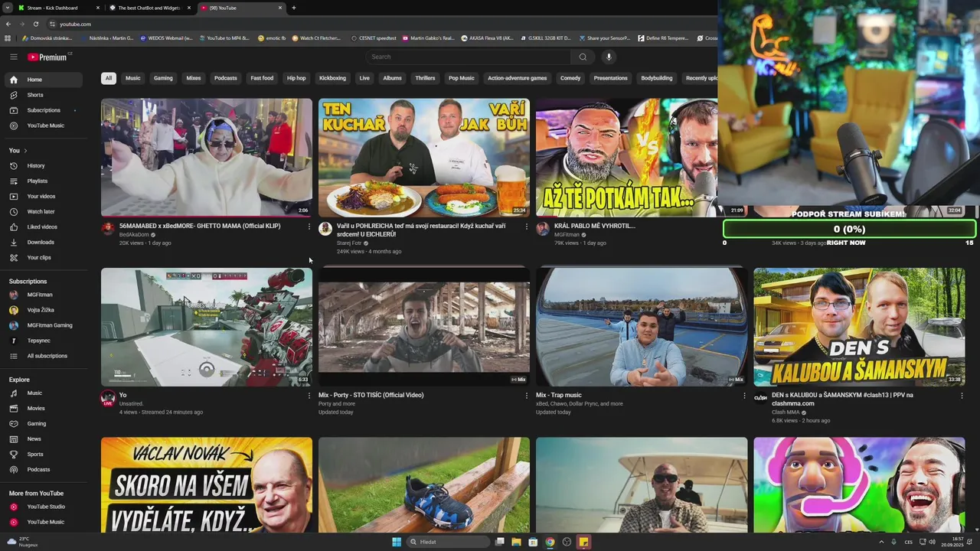This screenshot has width=980, height=551.
Task: Open Your clips in the sidebar
Action: [x=45, y=257]
